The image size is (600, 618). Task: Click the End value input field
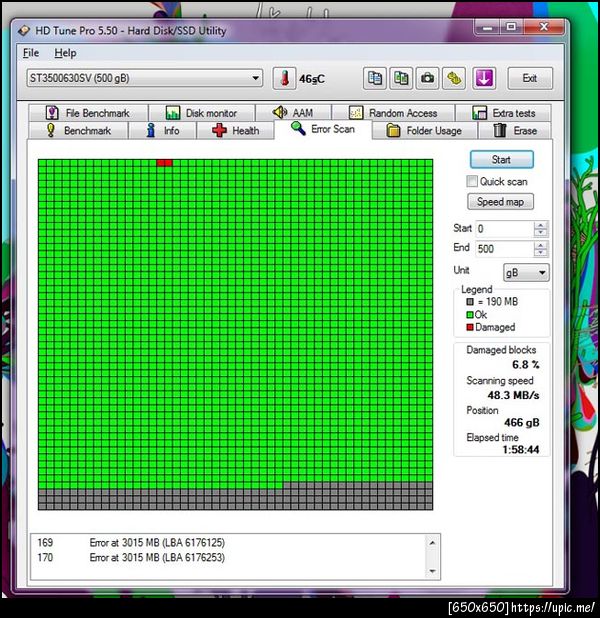click(504, 249)
